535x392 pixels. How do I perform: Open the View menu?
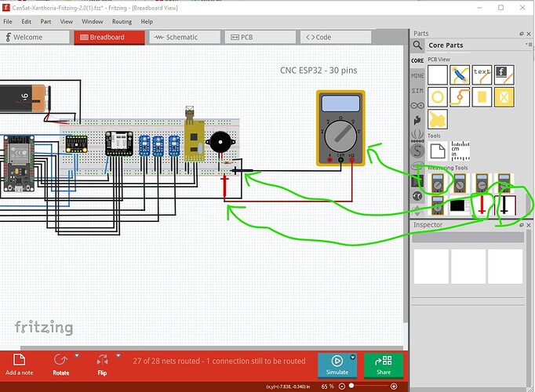(66, 21)
